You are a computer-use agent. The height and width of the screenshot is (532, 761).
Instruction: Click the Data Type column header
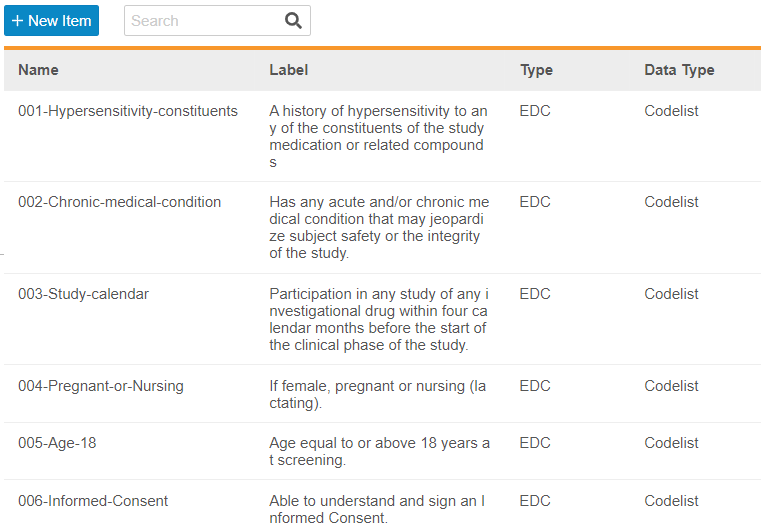coord(679,70)
